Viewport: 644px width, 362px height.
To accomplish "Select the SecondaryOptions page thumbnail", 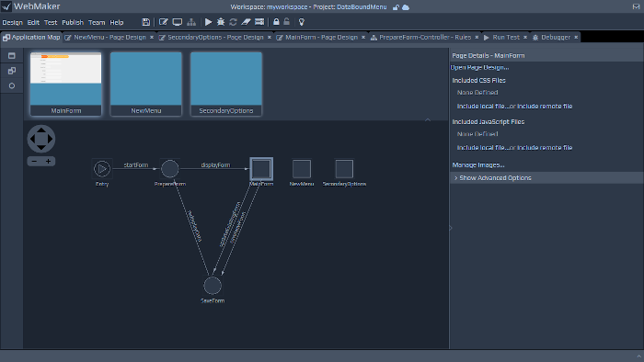I will tap(226, 84).
